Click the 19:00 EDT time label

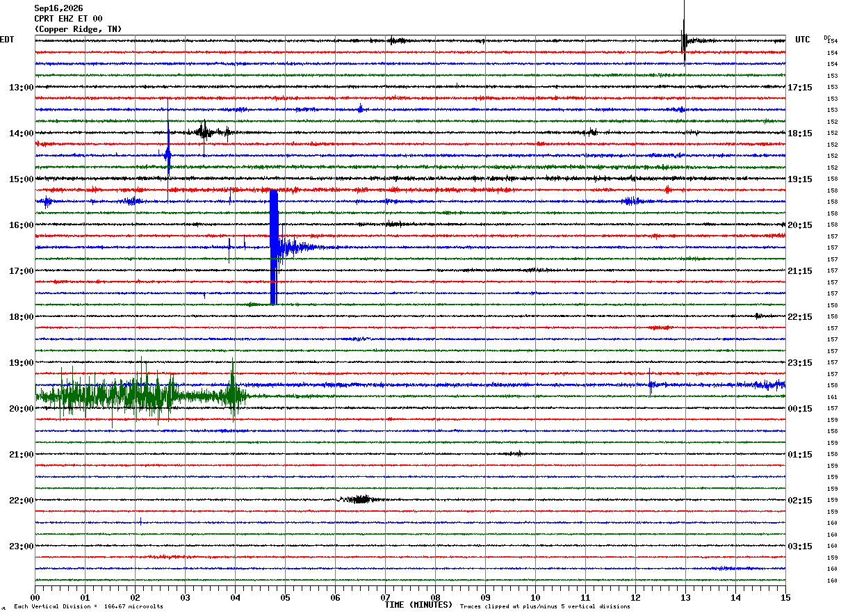[x=21, y=363]
